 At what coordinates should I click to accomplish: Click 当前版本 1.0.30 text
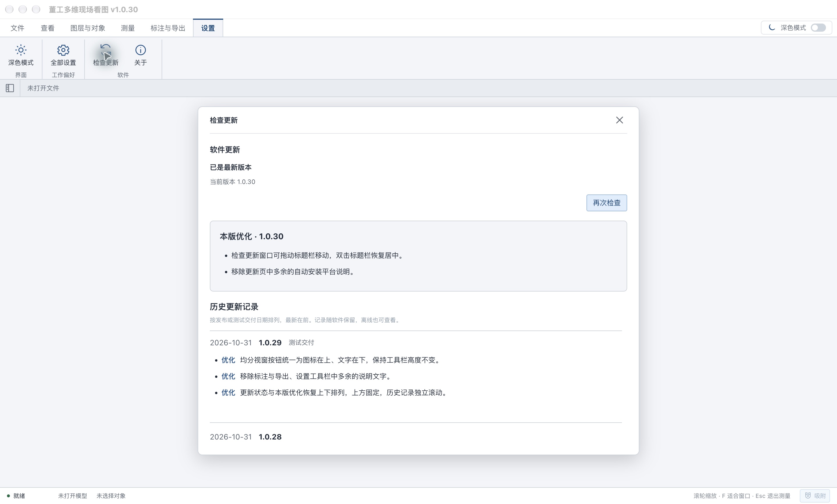pyautogui.click(x=233, y=182)
